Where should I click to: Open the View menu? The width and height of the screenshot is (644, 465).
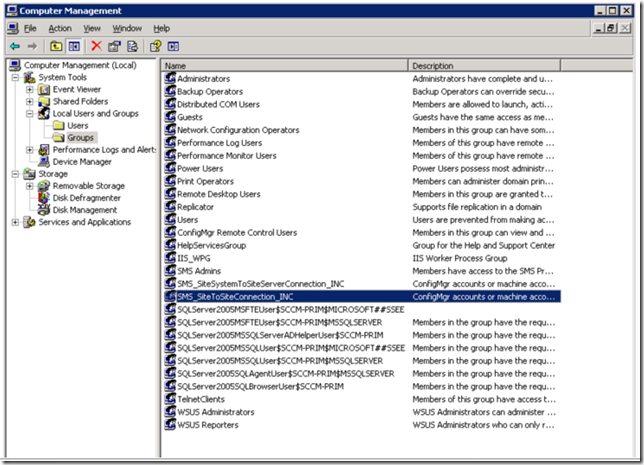tap(92, 28)
